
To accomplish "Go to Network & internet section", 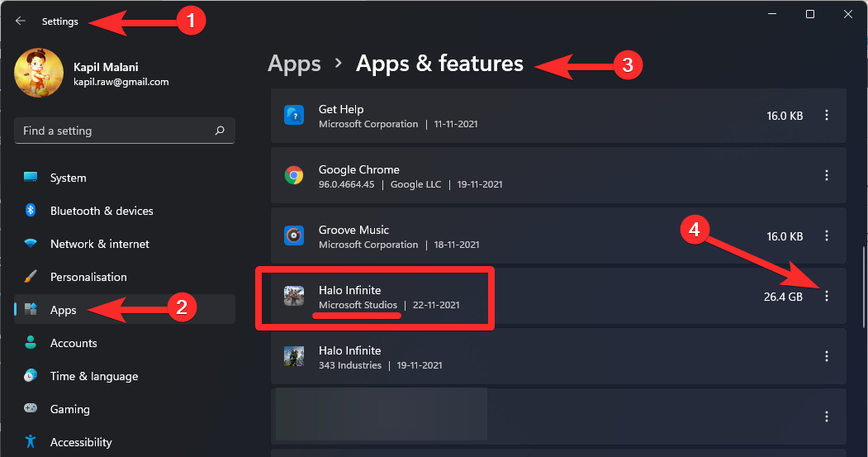I will pyautogui.click(x=99, y=244).
